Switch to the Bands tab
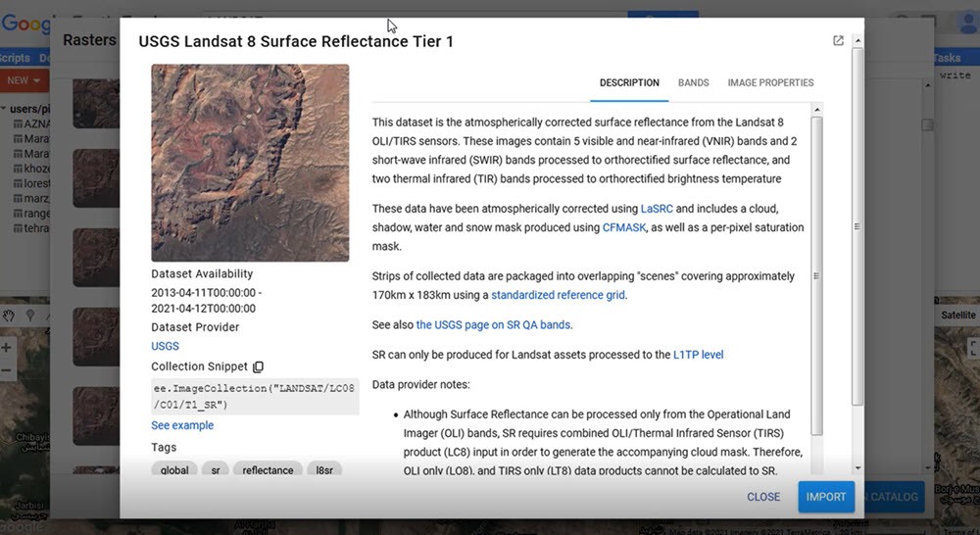Viewport: 980px width, 535px height. pos(693,83)
